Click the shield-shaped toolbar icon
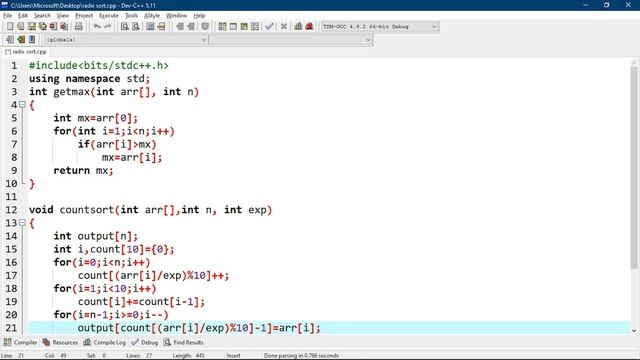The width and height of the screenshot is (640, 360). [205, 27]
